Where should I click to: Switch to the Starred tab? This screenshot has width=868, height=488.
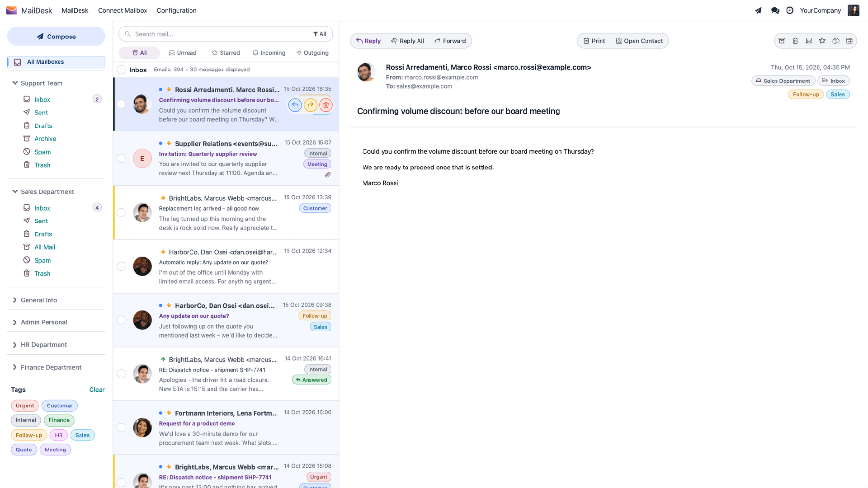(x=226, y=53)
